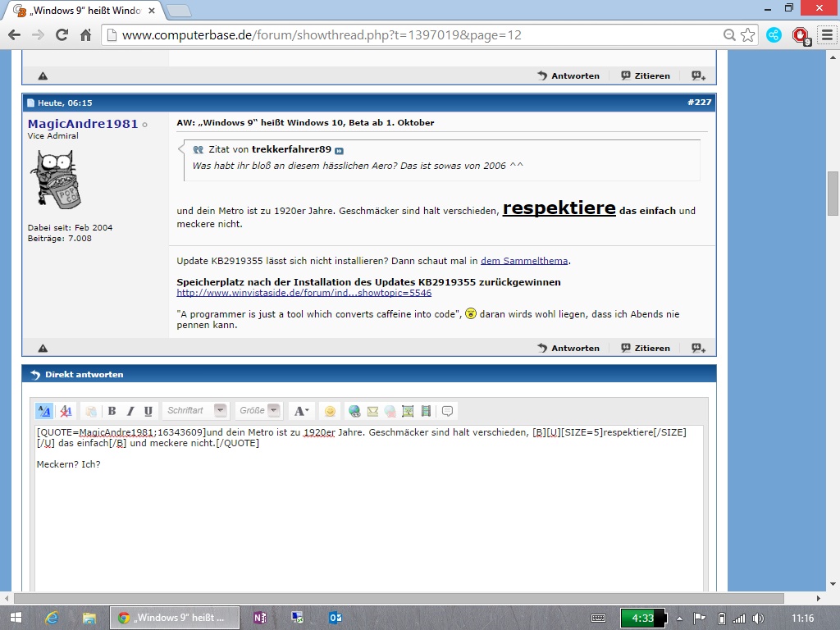Open the #227 post permalink
The height and width of the screenshot is (630, 840).
pos(699,103)
